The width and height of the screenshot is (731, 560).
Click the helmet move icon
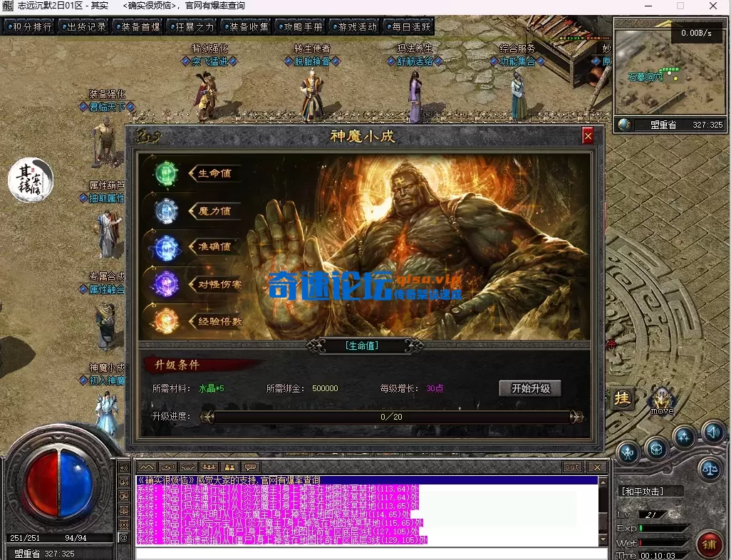click(662, 401)
